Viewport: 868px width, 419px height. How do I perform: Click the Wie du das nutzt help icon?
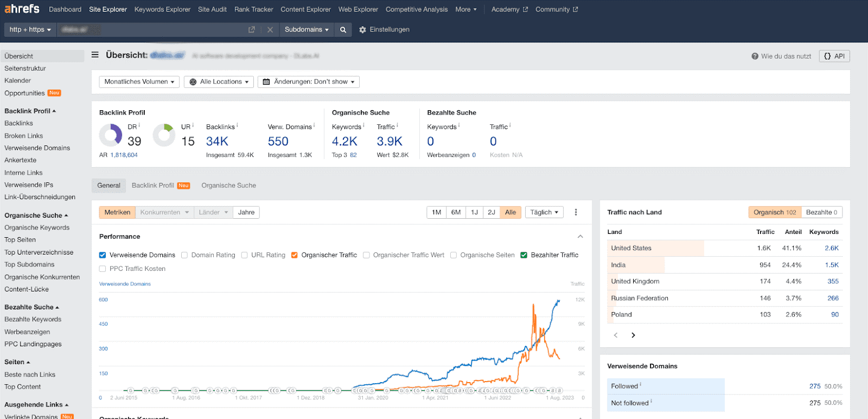(x=755, y=56)
